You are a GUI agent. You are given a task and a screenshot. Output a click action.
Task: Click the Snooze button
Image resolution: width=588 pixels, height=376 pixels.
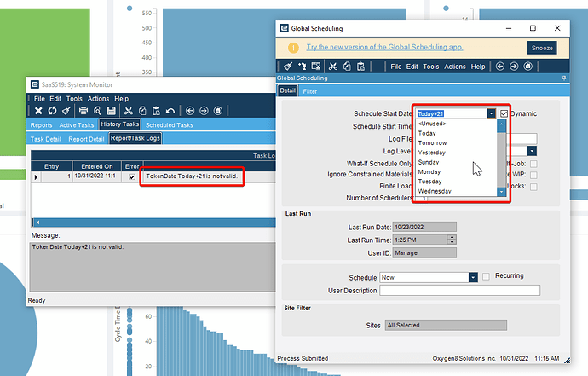(542, 48)
